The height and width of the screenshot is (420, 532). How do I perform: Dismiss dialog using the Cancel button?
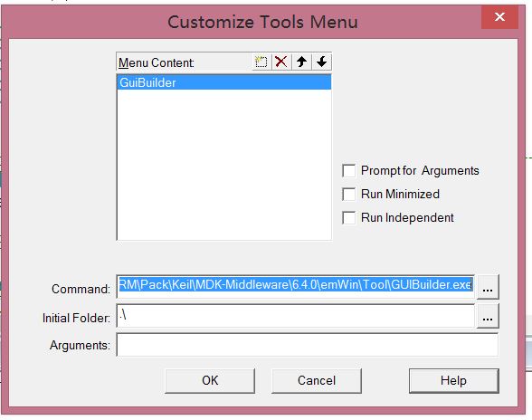pyautogui.click(x=317, y=380)
